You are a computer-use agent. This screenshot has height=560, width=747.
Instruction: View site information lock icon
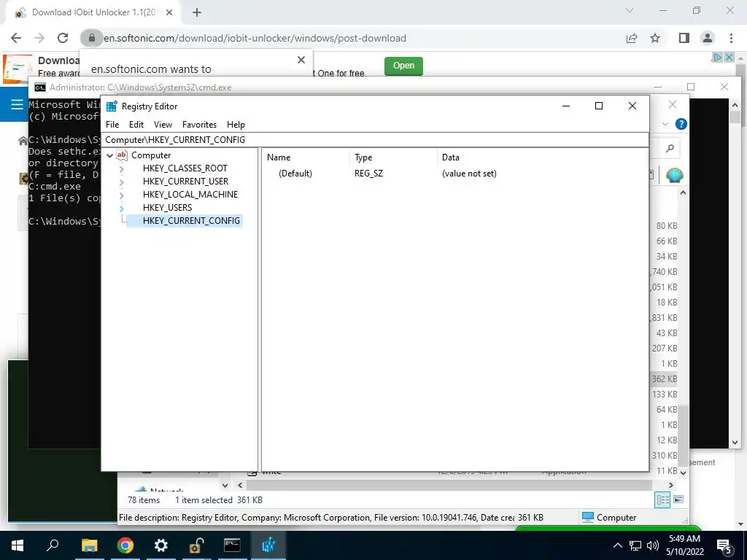coord(91,38)
